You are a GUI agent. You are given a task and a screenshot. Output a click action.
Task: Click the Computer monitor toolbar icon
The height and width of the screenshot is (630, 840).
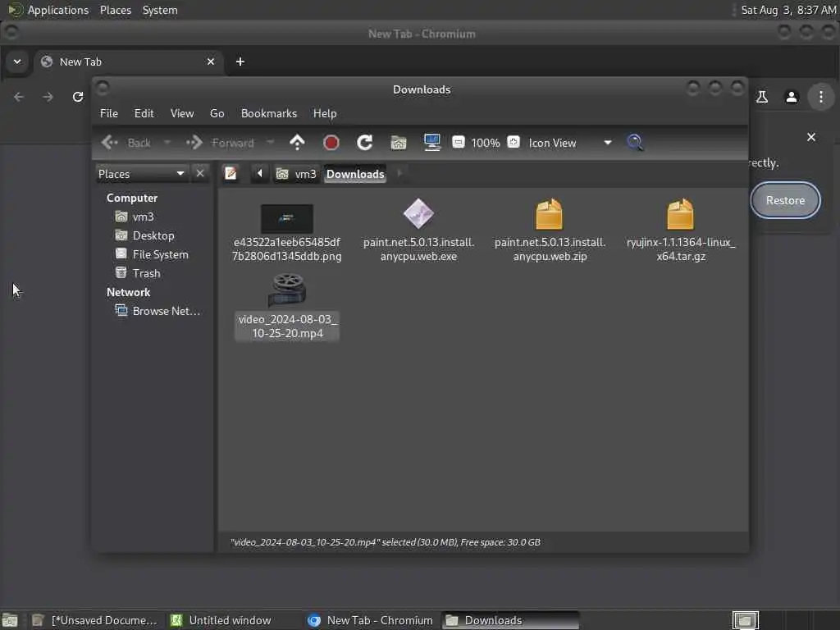point(431,143)
